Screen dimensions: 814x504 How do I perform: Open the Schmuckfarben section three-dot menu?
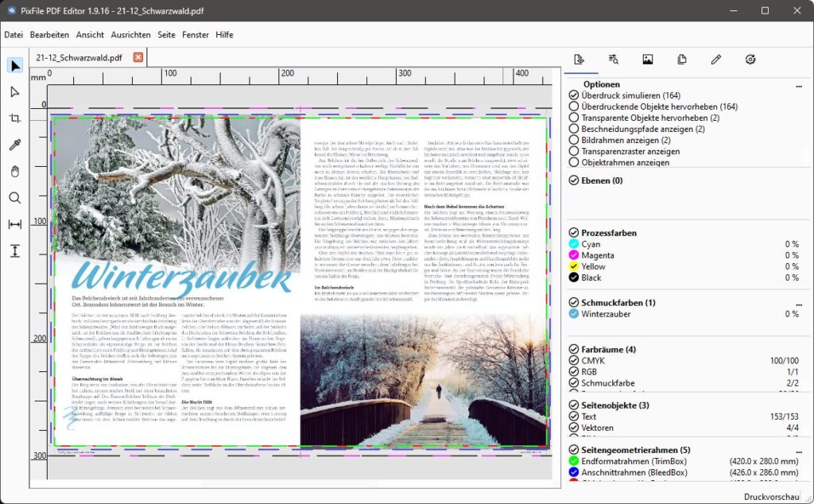[787, 303]
